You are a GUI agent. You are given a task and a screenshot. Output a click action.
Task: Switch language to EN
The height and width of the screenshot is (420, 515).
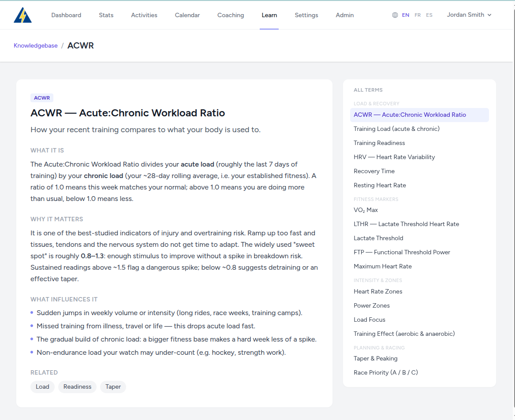[406, 15]
